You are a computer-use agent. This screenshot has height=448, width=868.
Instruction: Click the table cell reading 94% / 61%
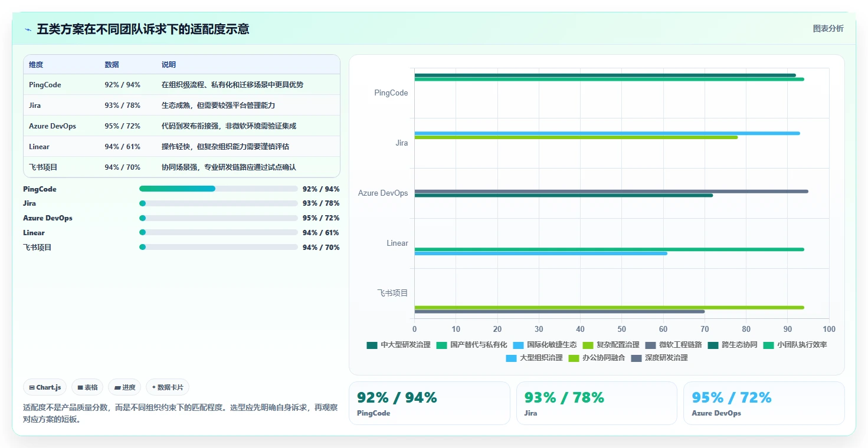122,147
